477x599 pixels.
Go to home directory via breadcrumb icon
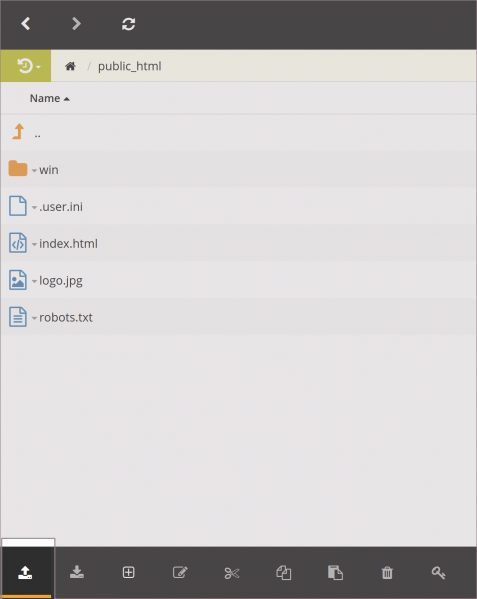70,66
